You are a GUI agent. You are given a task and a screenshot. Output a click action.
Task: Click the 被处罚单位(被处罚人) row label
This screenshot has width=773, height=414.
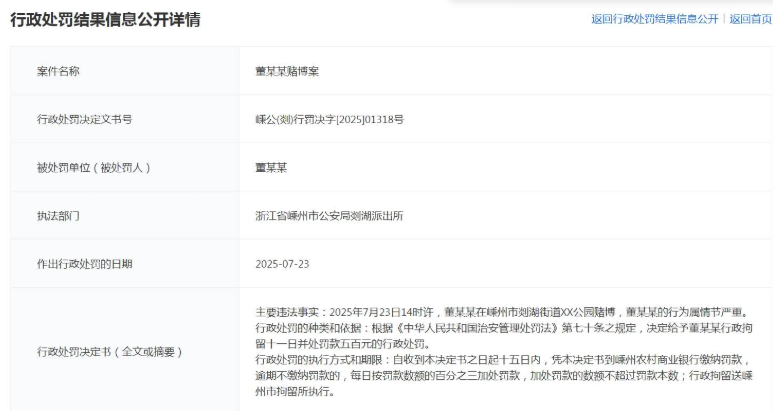(92, 167)
